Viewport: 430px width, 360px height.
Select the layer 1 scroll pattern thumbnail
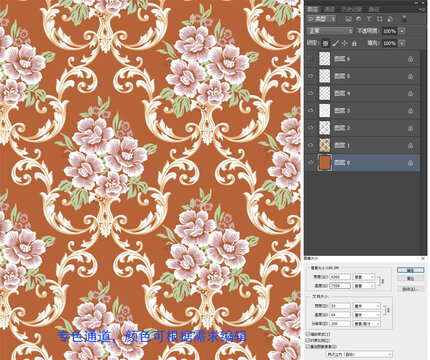pyautogui.click(x=324, y=145)
